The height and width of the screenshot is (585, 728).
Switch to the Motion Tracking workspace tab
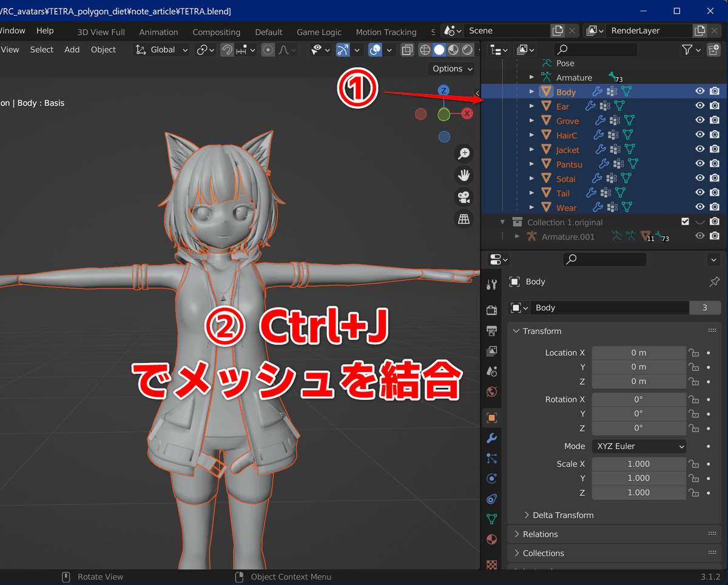(x=386, y=32)
